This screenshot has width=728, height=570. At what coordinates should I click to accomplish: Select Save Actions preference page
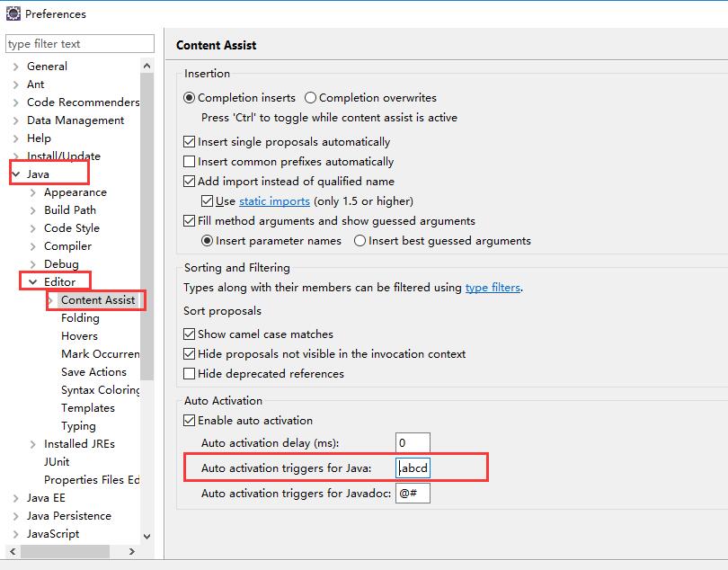[x=93, y=372]
